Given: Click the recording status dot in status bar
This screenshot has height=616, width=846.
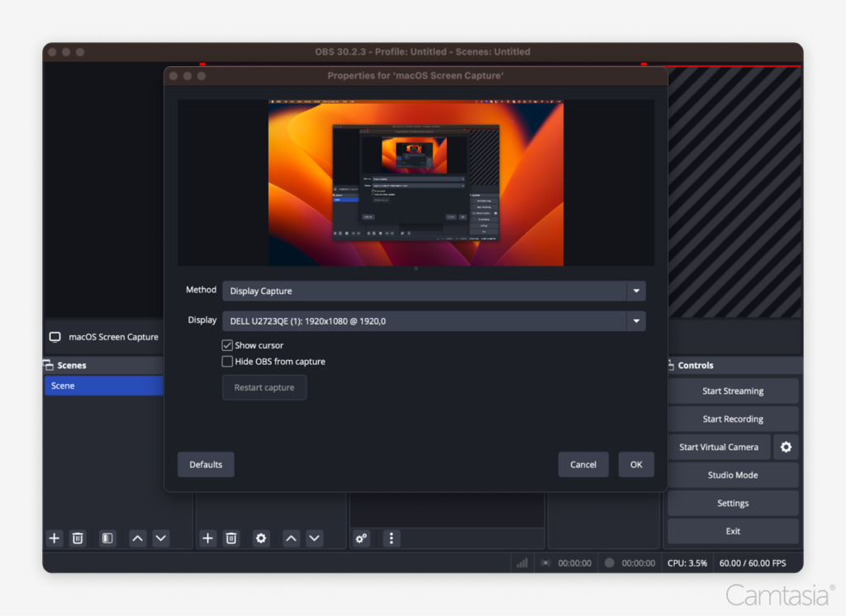Looking at the screenshot, I should tap(609, 562).
